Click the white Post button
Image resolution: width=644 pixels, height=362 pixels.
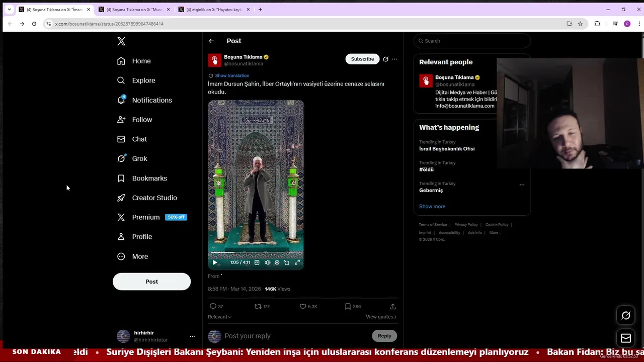click(151, 282)
